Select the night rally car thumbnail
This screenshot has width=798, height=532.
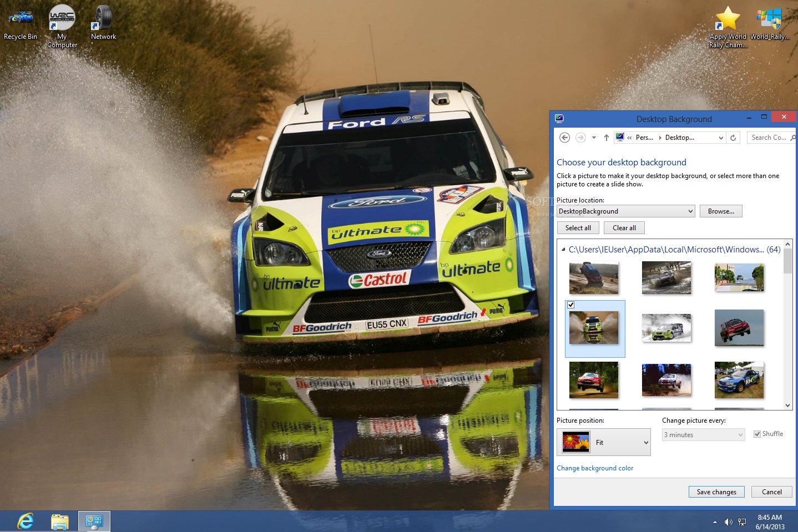click(x=666, y=379)
